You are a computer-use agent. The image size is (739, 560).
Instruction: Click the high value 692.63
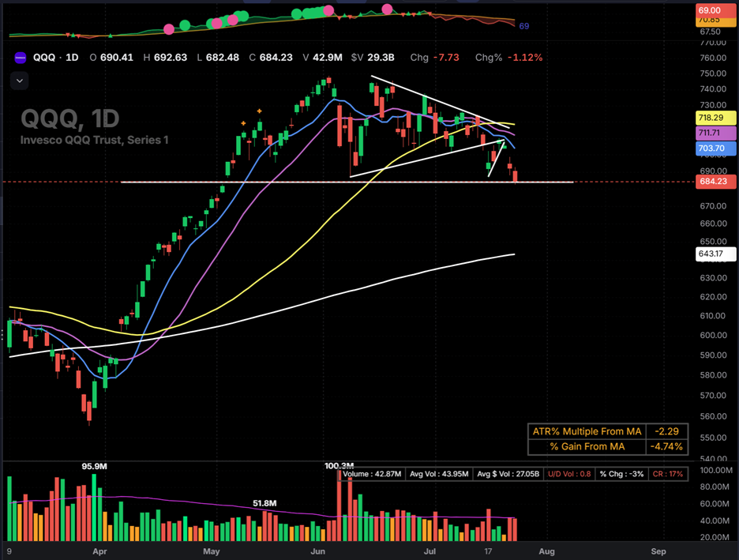pyautogui.click(x=171, y=58)
